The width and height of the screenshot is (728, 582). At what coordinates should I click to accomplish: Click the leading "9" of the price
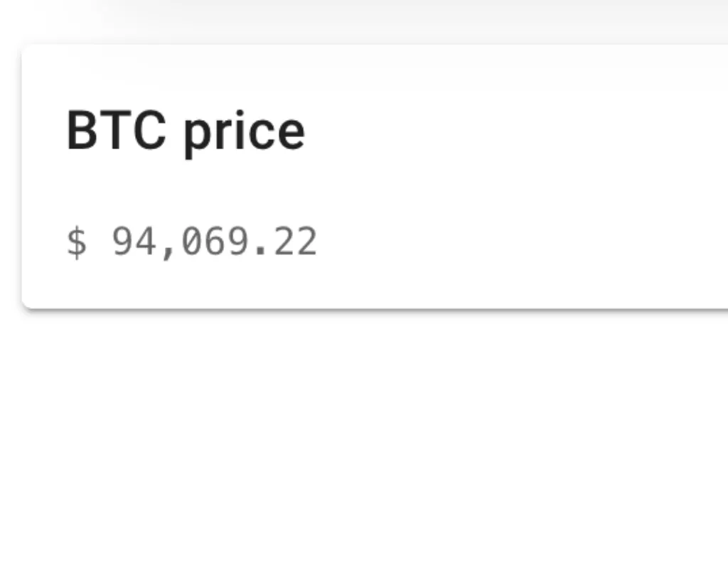[x=123, y=242]
